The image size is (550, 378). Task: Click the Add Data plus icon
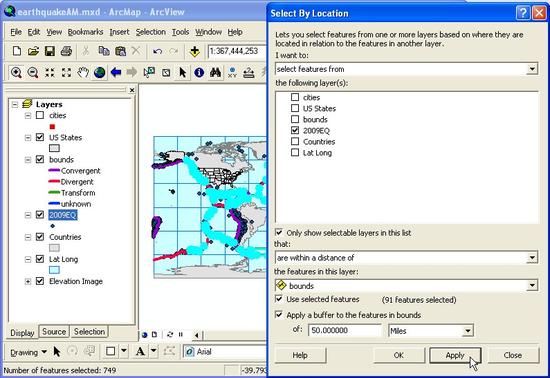point(195,52)
